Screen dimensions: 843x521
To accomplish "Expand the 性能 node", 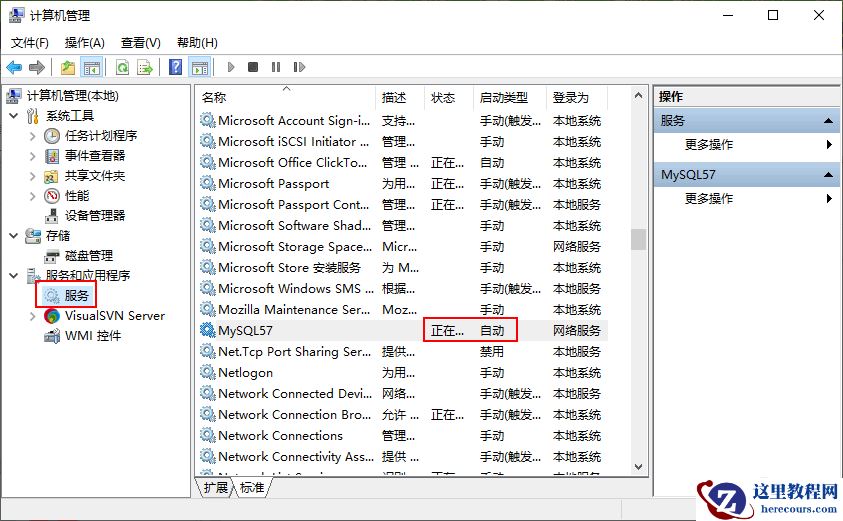I will (x=33, y=196).
